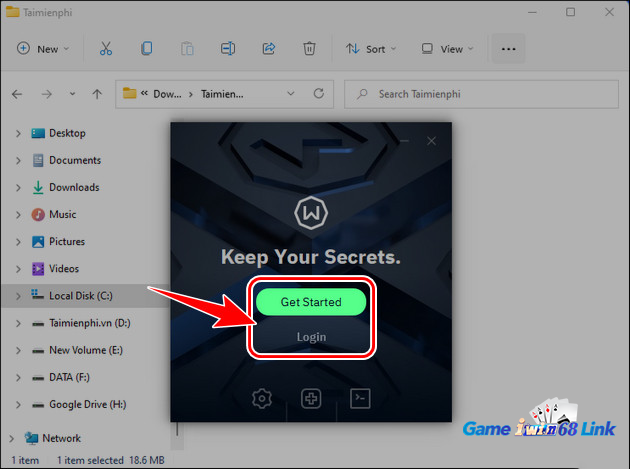630x469 pixels.
Task: Open Windscribe settings gear icon
Action: [x=262, y=399]
